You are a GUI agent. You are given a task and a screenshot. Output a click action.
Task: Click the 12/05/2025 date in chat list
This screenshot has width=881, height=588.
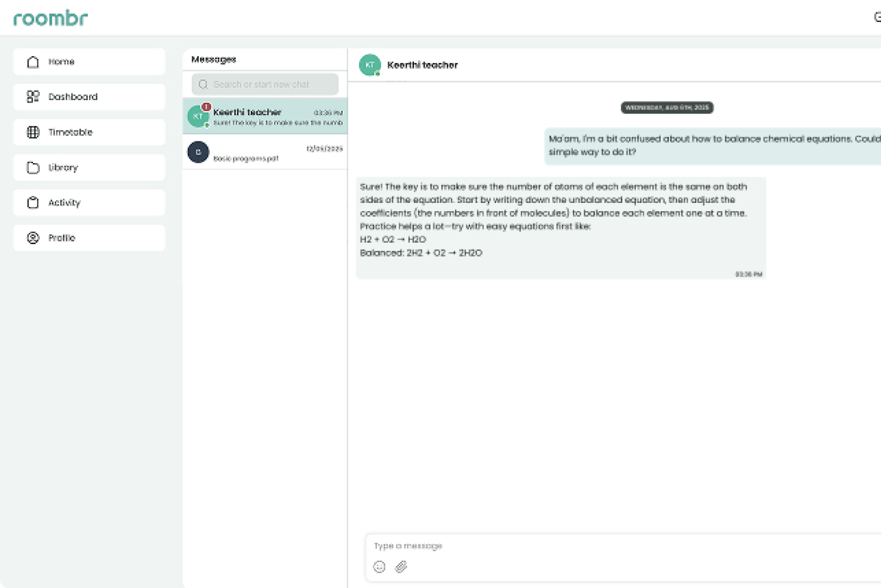pyautogui.click(x=325, y=149)
